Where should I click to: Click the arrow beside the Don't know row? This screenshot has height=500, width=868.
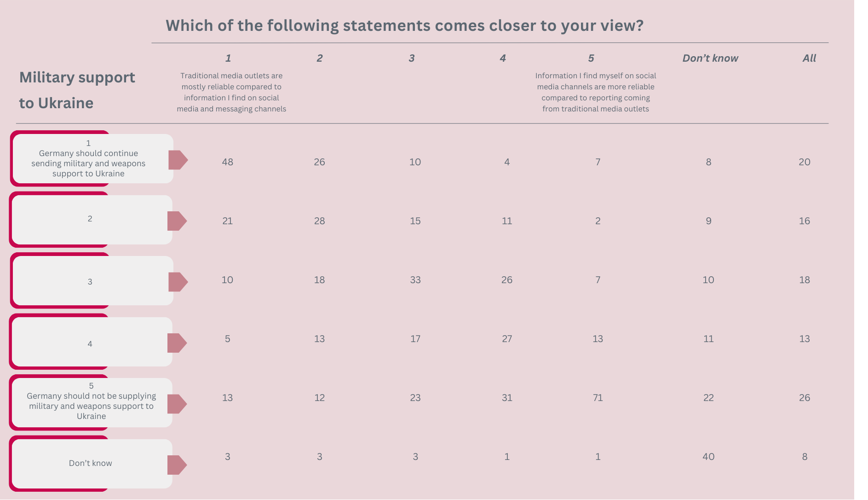[x=177, y=465]
